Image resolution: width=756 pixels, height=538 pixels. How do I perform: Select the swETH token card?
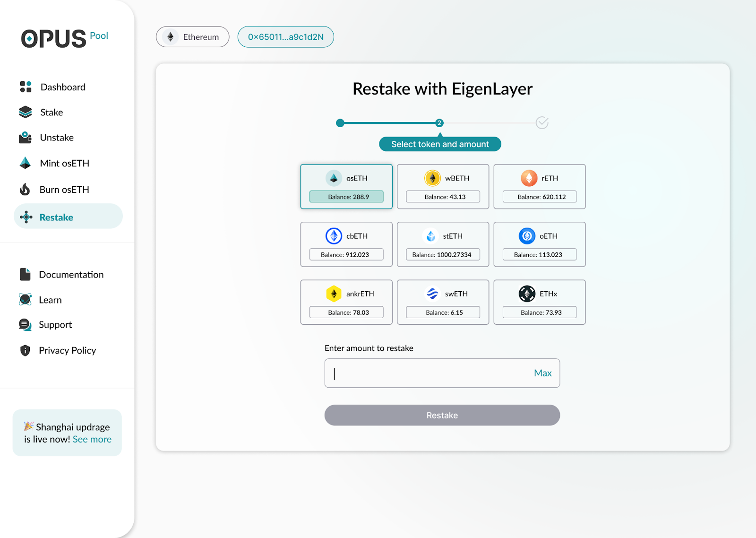[x=443, y=302]
